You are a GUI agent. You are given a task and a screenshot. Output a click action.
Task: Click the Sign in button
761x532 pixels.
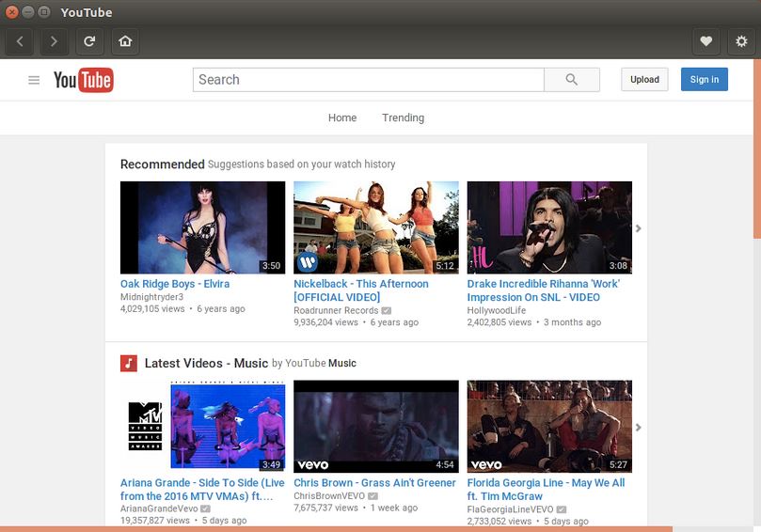click(x=705, y=80)
